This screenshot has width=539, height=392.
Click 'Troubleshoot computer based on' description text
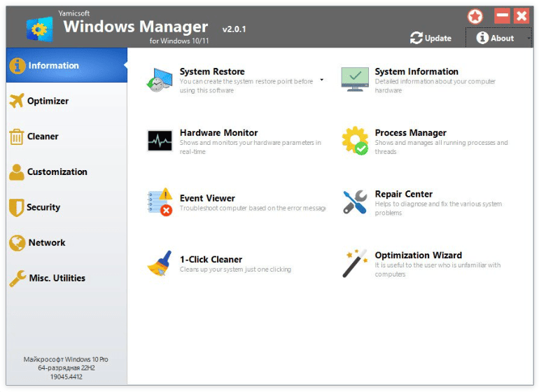[x=252, y=208]
